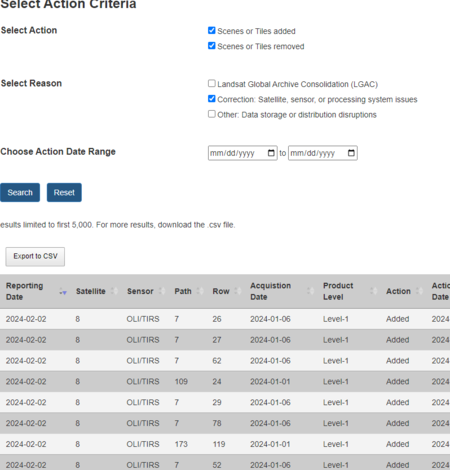
Task: Sort by Acquisition Date column arrows
Action: [310, 291]
